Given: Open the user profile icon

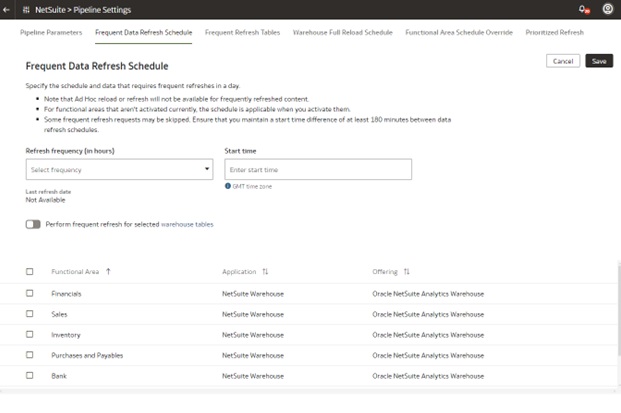Looking at the screenshot, I should click(x=608, y=9).
